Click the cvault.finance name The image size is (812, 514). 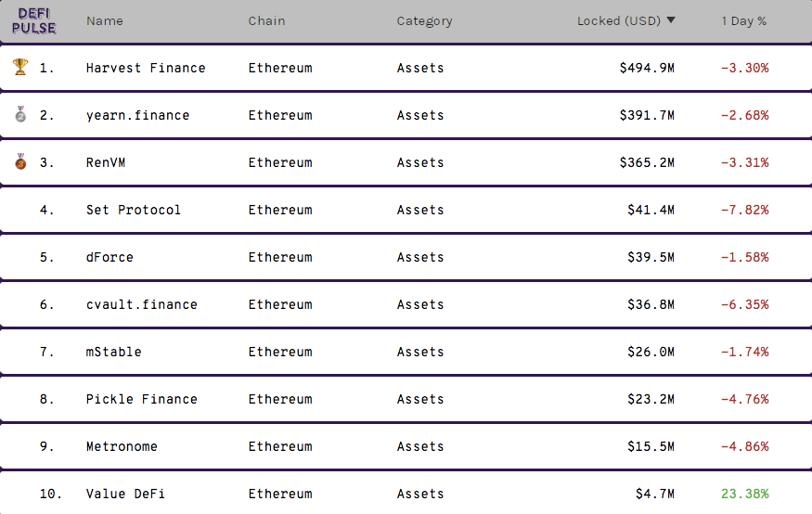(x=141, y=304)
